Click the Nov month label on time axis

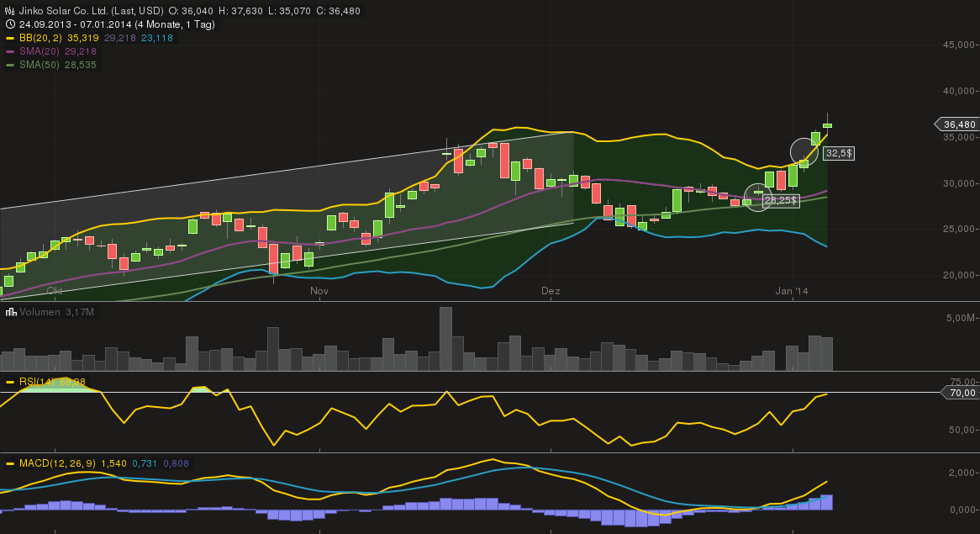point(319,291)
